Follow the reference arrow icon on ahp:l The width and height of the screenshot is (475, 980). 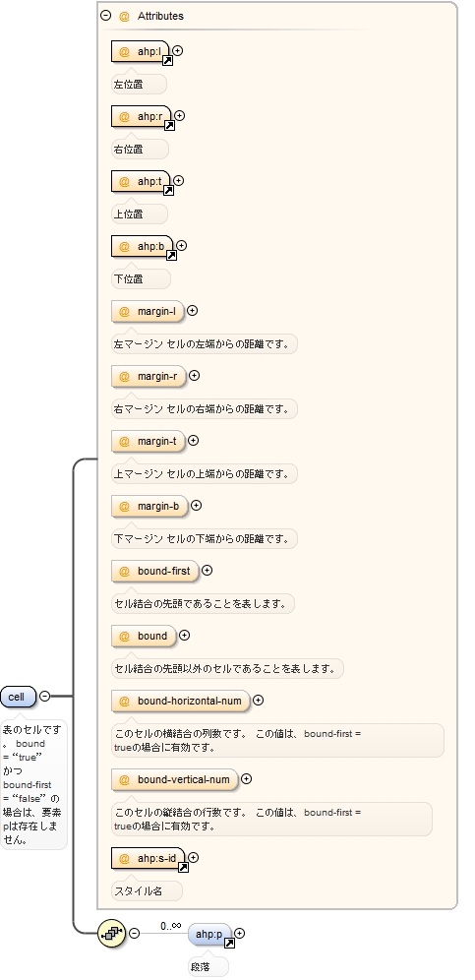tap(167, 61)
